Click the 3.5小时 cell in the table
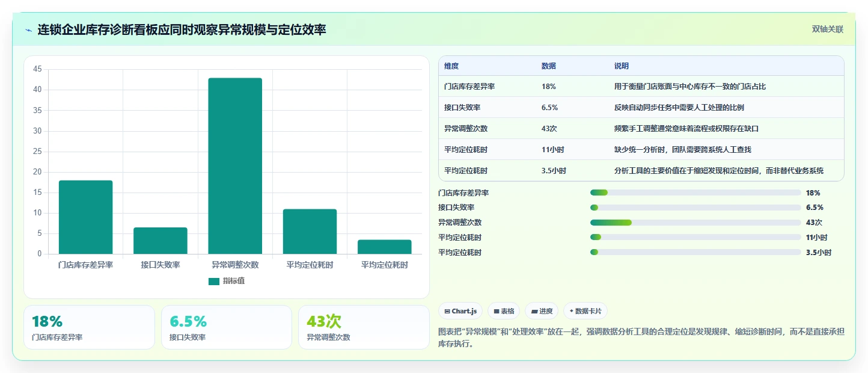 pyautogui.click(x=554, y=171)
